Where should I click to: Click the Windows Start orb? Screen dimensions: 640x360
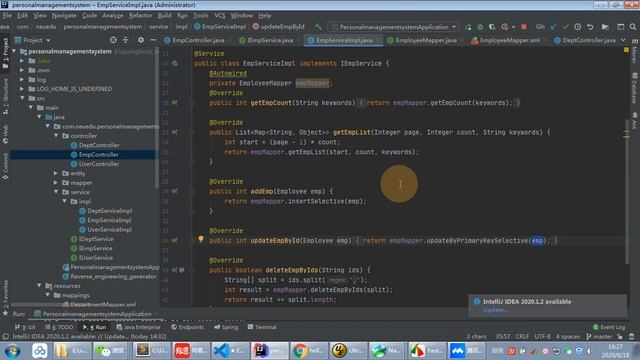click(13, 351)
